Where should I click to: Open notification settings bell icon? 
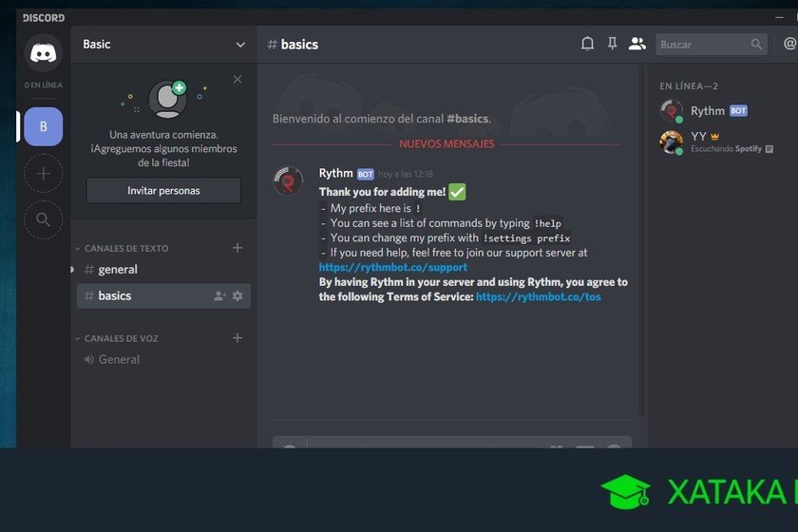pos(587,44)
